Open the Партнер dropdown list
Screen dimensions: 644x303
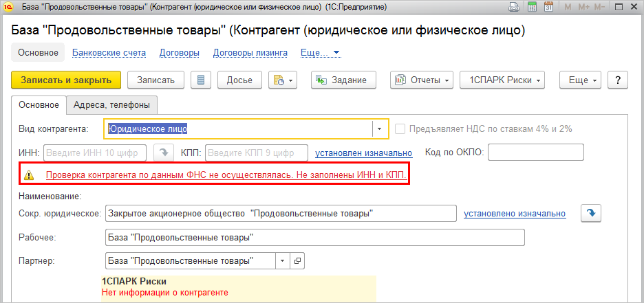click(x=283, y=261)
